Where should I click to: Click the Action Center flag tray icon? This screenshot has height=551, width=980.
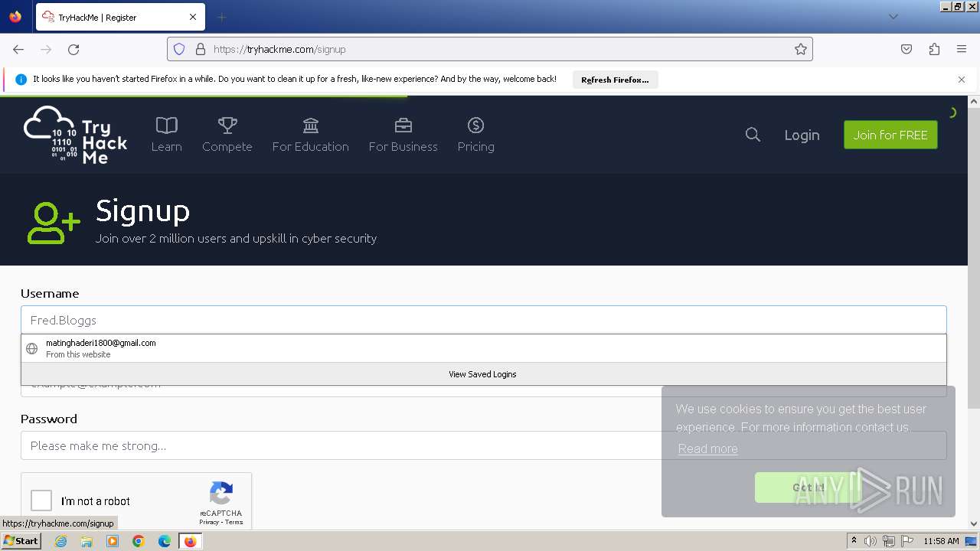[907, 541]
